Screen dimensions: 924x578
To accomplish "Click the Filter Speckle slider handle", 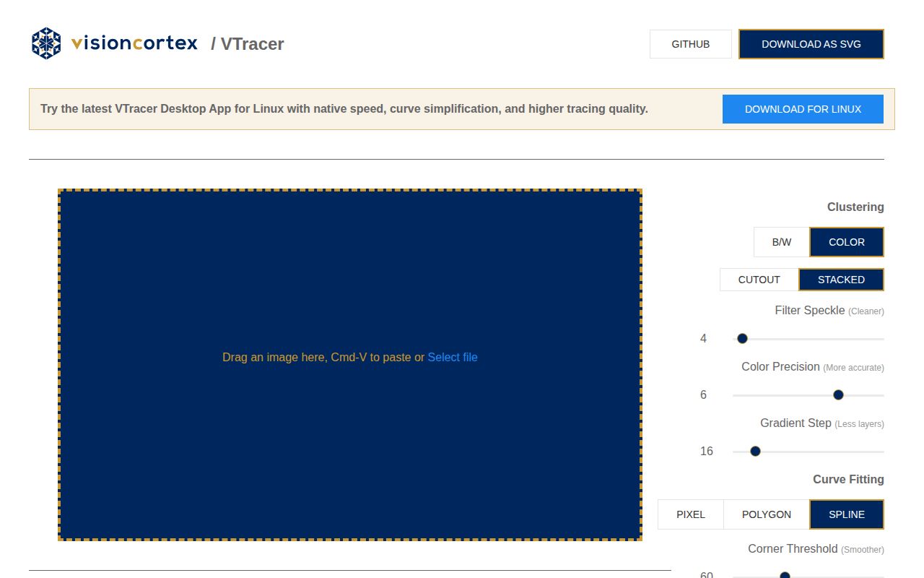I will point(742,338).
